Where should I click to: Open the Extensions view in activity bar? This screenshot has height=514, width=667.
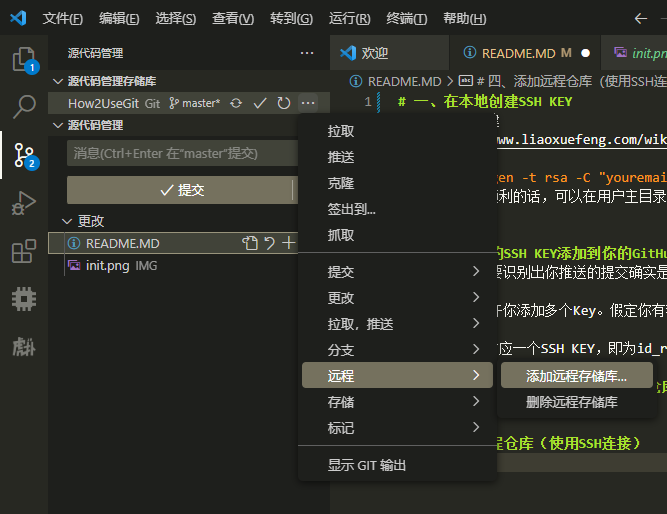point(23,251)
